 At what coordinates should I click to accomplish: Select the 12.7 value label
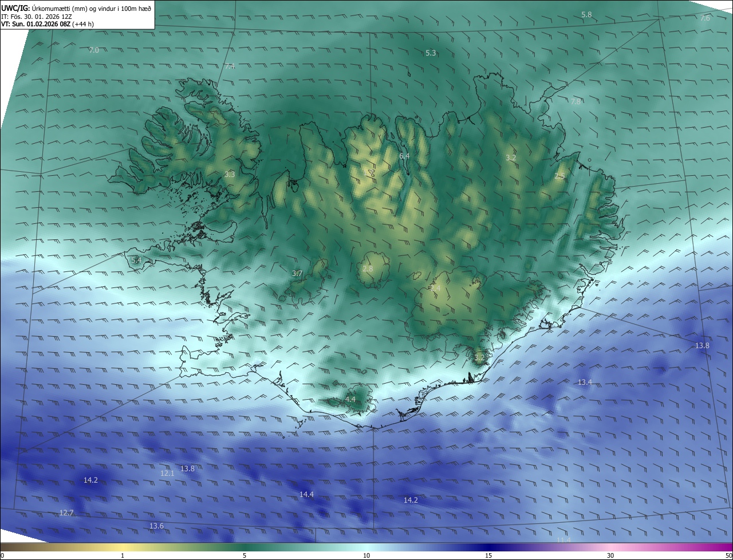click(66, 512)
